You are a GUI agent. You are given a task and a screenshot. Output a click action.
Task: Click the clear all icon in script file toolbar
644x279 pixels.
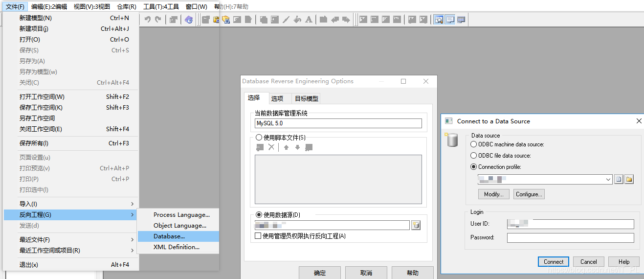[x=309, y=147]
